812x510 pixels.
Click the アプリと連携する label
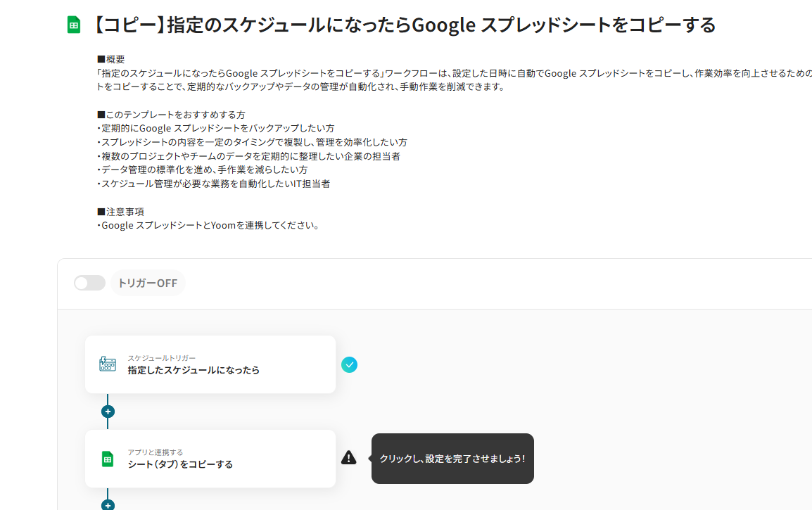[156, 452]
